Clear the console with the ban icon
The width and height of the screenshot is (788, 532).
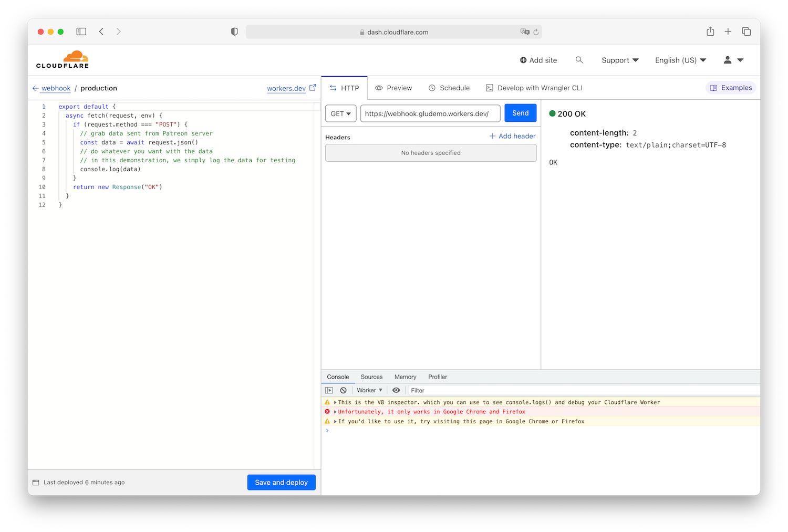(x=343, y=390)
